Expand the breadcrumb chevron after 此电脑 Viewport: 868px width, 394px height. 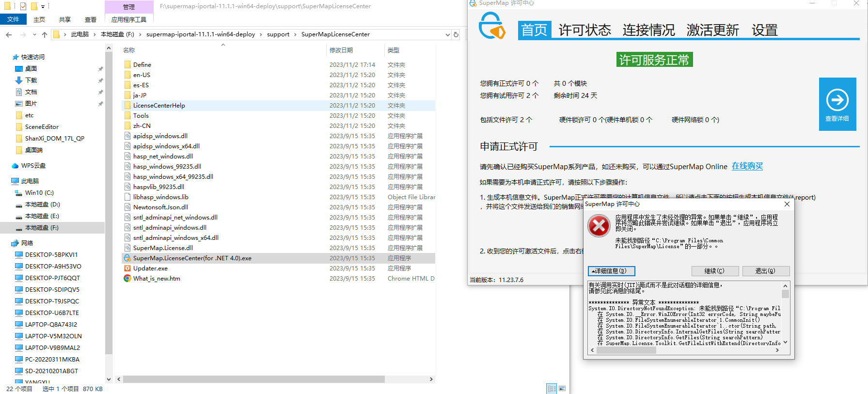pyautogui.click(x=95, y=34)
